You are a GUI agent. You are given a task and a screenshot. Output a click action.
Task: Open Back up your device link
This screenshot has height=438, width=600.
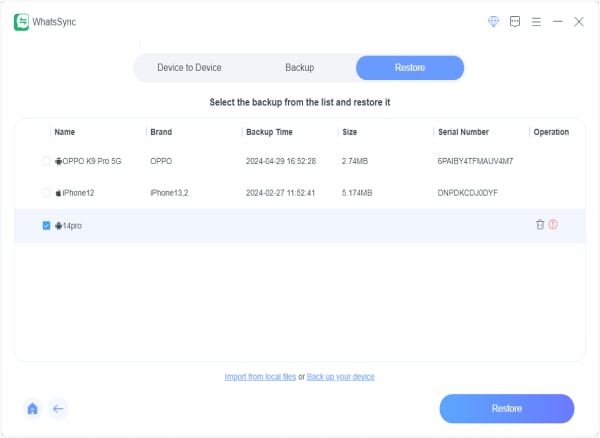click(341, 377)
